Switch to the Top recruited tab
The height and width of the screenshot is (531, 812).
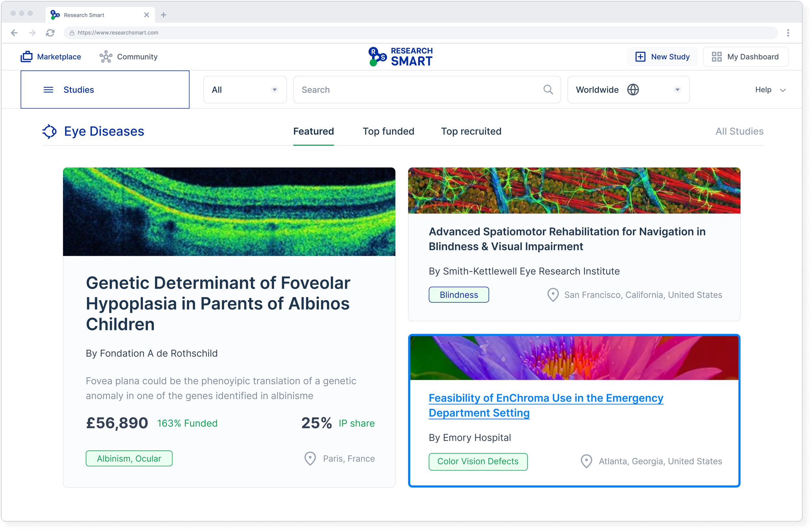click(x=471, y=131)
